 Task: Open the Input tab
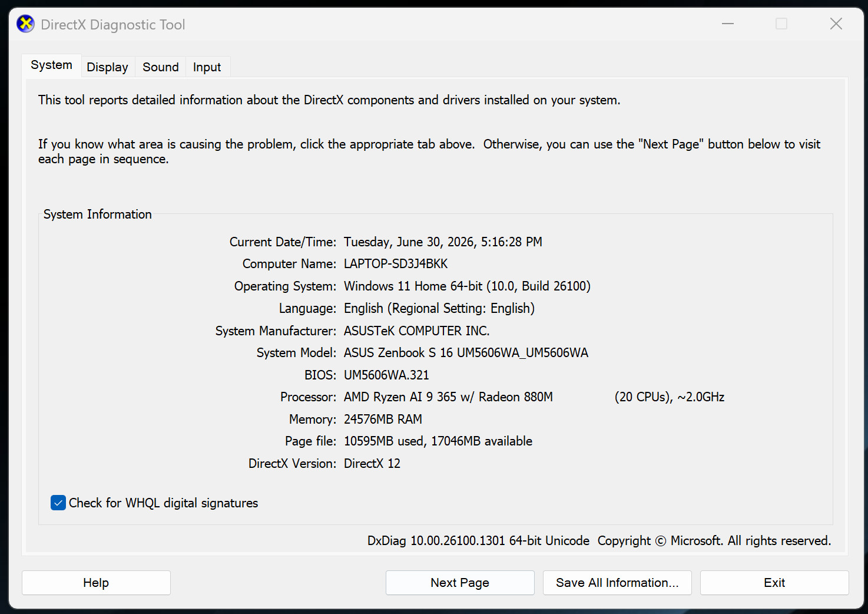[x=207, y=67]
